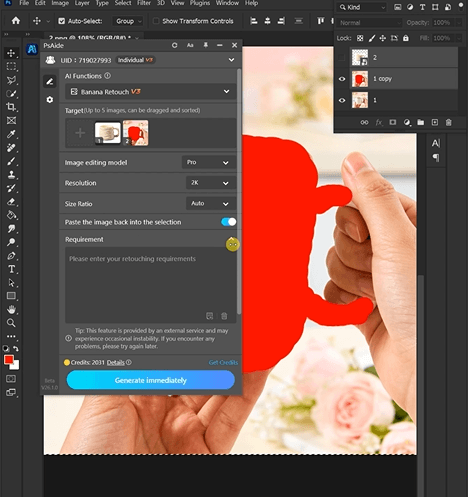Select the Zoom tool in toolbar
Viewport: 468px width, 497px height.
pyautogui.click(x=11, y=323)
